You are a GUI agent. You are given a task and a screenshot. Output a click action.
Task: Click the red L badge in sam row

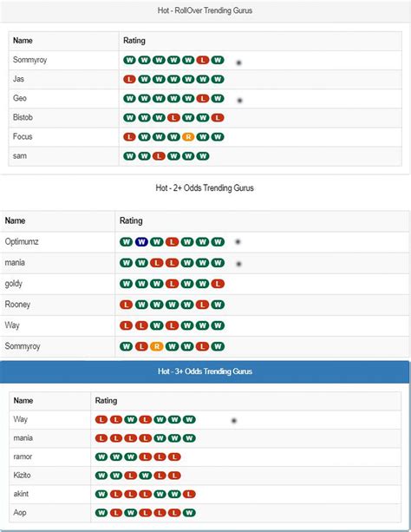[x=159, y=156]
